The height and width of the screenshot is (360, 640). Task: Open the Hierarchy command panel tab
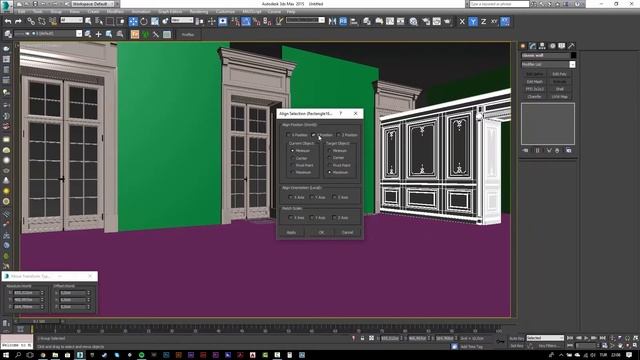click(542, 46)
